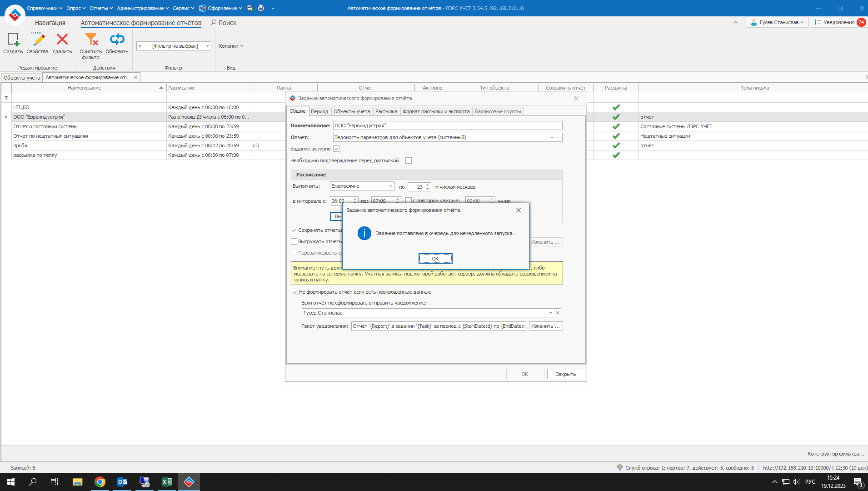Open Свойства with the pencil icon
Screen dimensions: 868x491
pyautogui.click(x=38, y=40)
